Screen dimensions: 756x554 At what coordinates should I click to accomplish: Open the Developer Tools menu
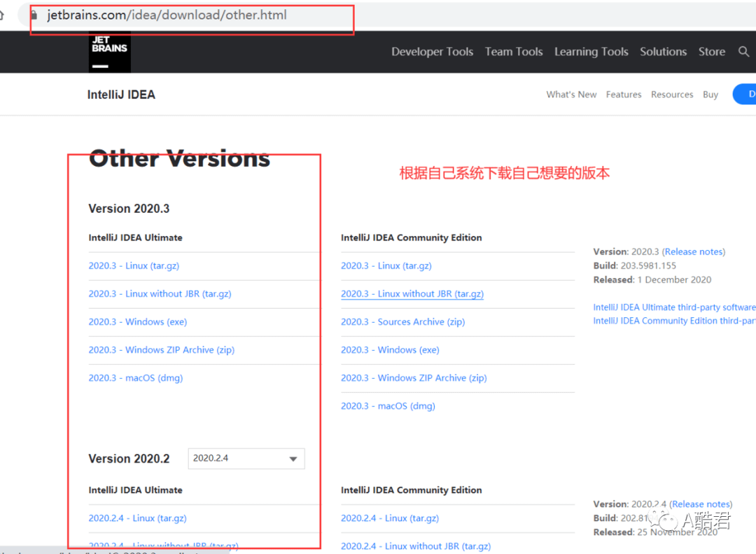pyautogui.click(x=432, y=52)
